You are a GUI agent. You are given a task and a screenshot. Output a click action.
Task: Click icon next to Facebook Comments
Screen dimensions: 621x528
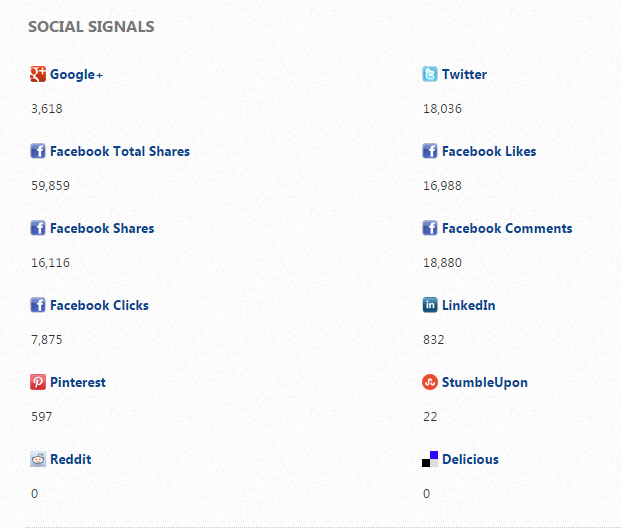[x=430, y=228]
